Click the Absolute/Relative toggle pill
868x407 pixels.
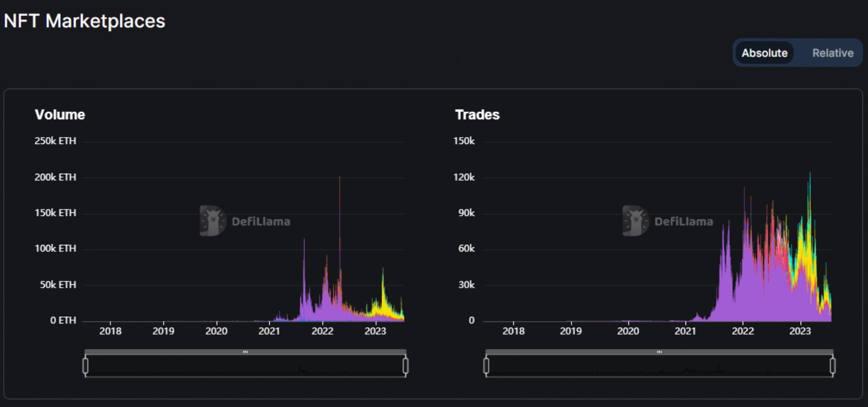click(x=797, y=53)
